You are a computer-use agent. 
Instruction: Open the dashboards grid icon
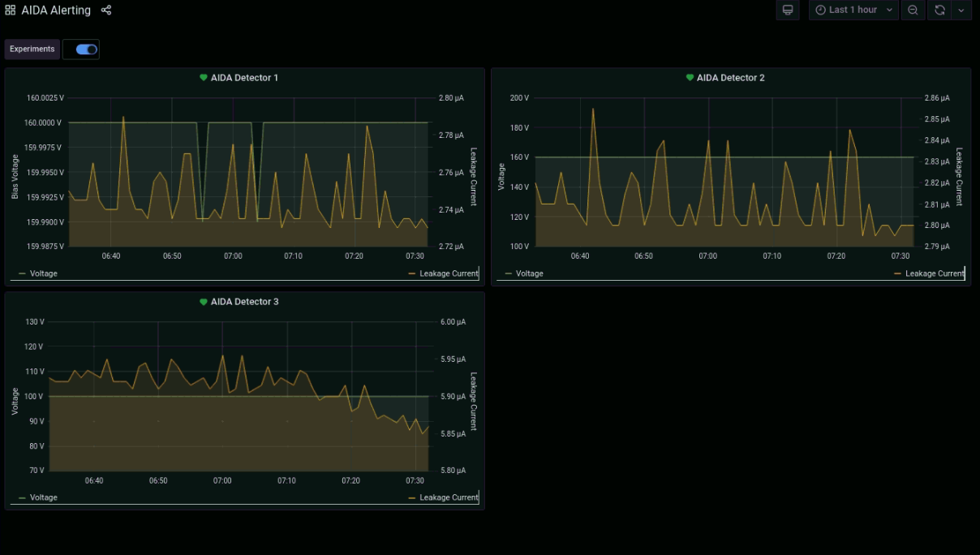11,11
